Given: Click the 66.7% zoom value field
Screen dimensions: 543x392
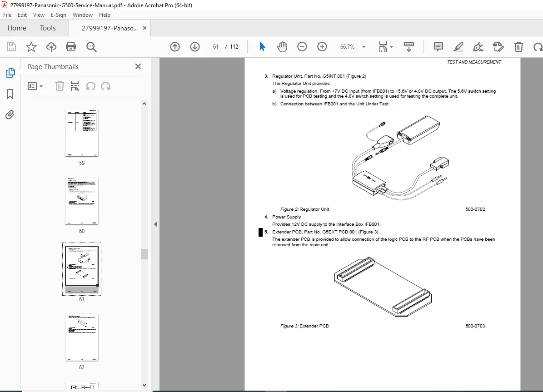Looking at the screenshot, I should tap(347, 47).
